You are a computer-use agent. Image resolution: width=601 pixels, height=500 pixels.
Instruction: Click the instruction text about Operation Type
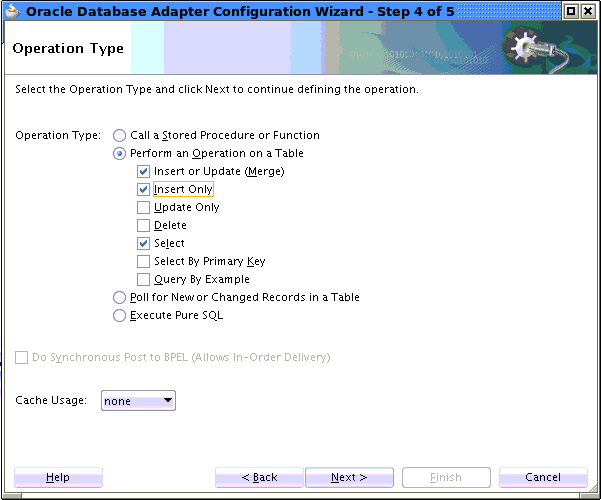pos(217,89)
